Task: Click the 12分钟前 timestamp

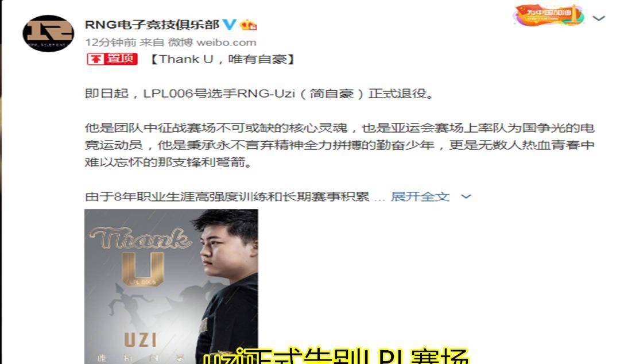Action: (x=111, y=42)
